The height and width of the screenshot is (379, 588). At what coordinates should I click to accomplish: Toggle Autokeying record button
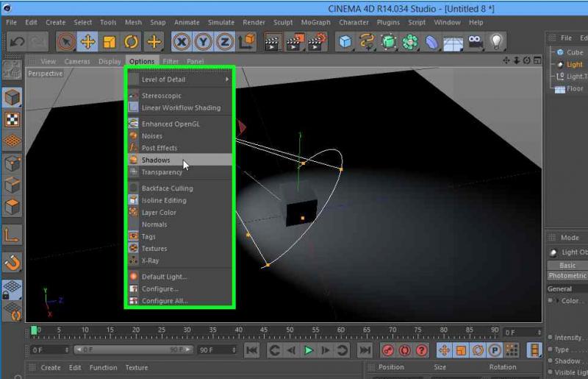pos(405,350)
